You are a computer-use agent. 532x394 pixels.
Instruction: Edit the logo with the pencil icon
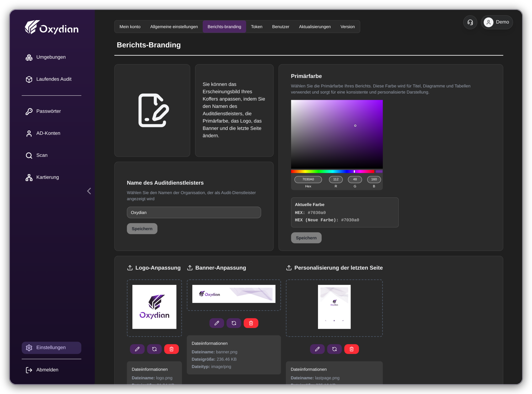click(137, 349)
